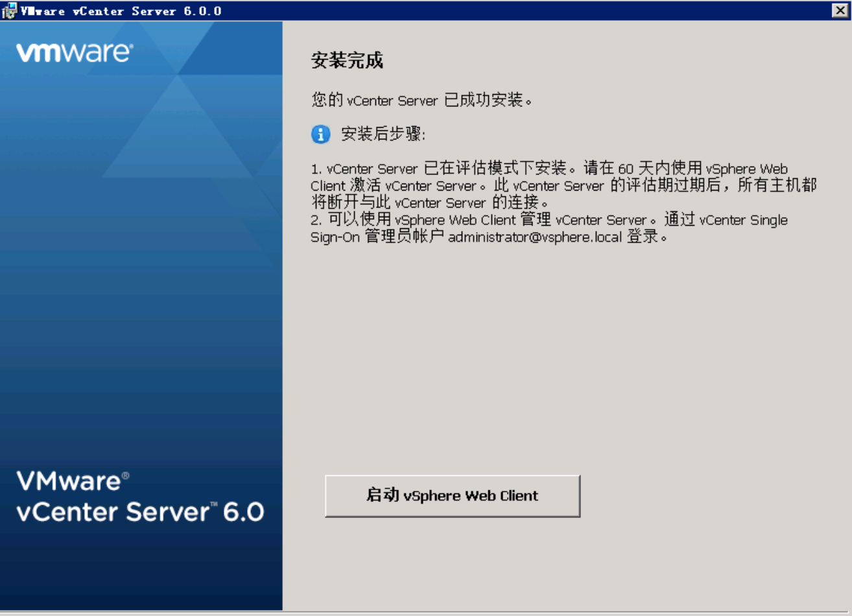
Task: Click the 您的 vCenter Server 已成功安装 message
Action: click(x=421, y=101)
